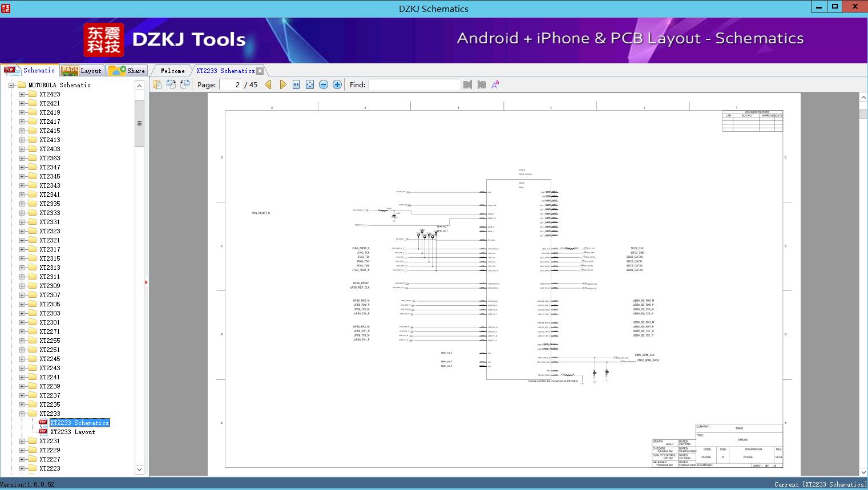Click the document viewer vertical scrollbar thumb

863,114
